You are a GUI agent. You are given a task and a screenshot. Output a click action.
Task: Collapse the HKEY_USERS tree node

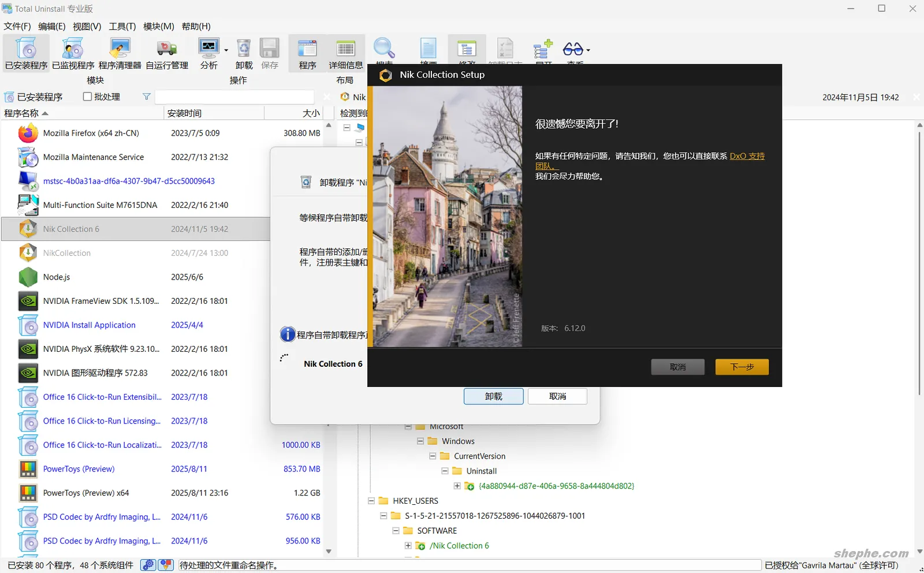[x=371, y=501]
